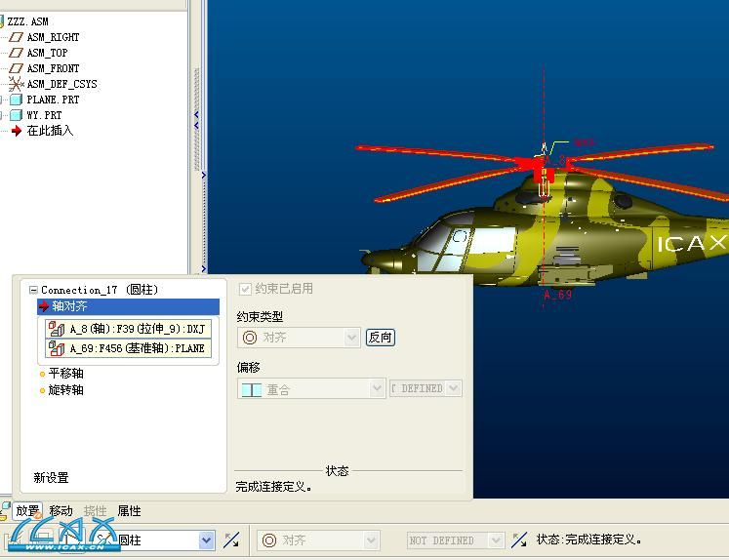The width and height of the screenshot is (729, 560).
Task: Open the 属性 tab
Action: [129, 511]
